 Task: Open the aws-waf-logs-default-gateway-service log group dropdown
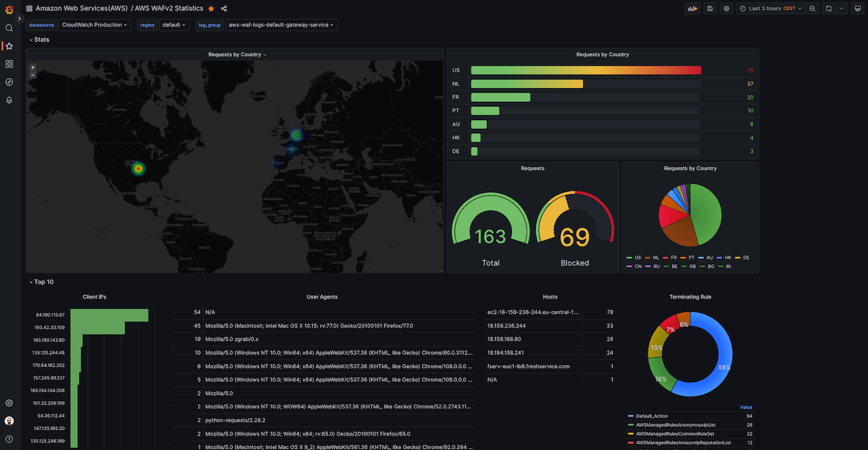281,25
